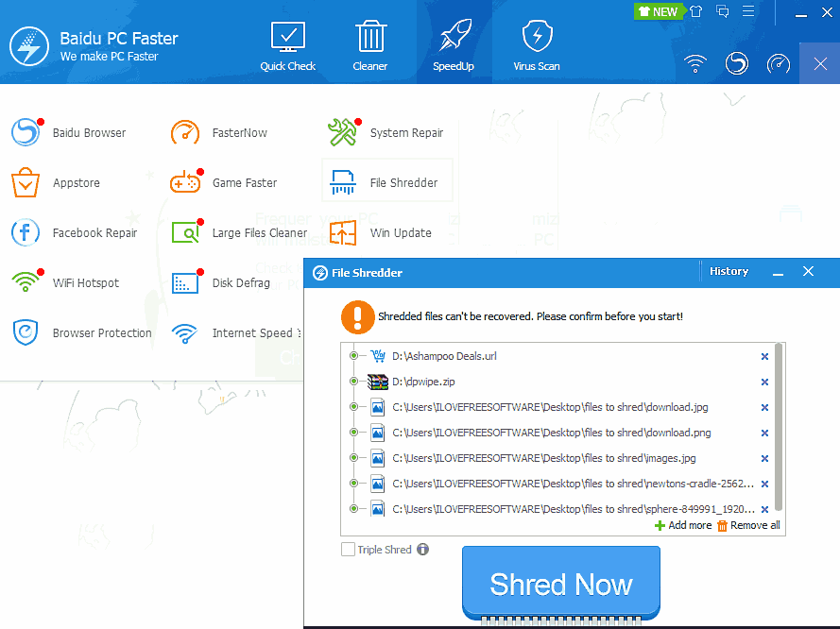Image resolution: width=840 pixels, height=629 pixels.
Task: Select the download.jpg file row
Action: coord(557,407)
